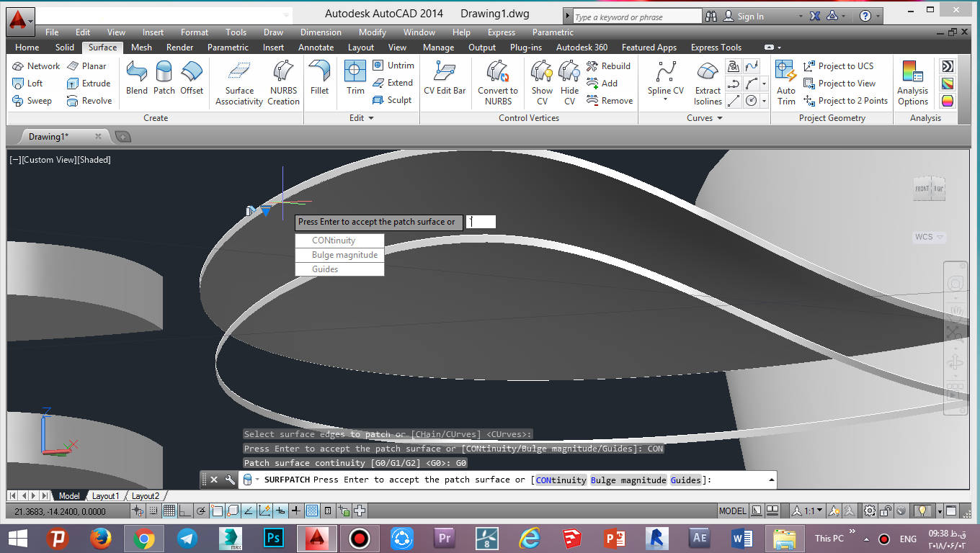Viewport: 980px width, 553px height.
Task: Select the Network surface tool
Action: click(36, 66)
